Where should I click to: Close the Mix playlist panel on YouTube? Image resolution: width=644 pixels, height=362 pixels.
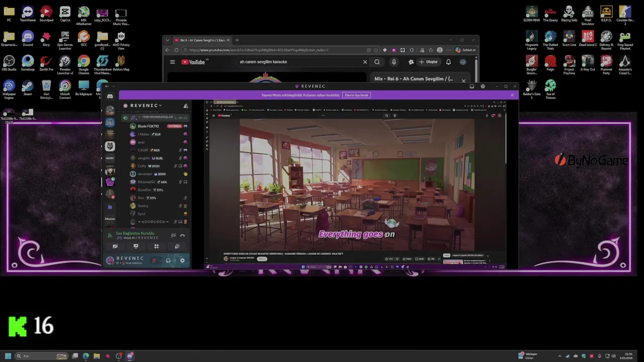pyautogui.click(x=464, y=80)
